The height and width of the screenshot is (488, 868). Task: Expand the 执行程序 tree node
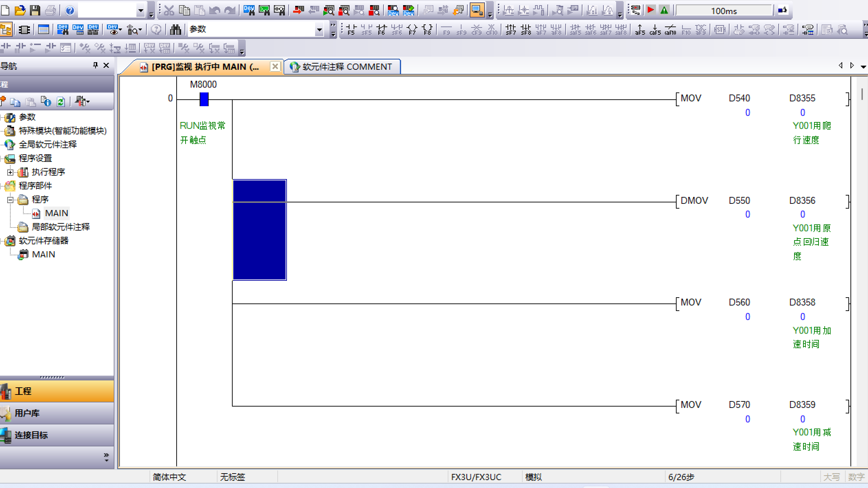10,172
